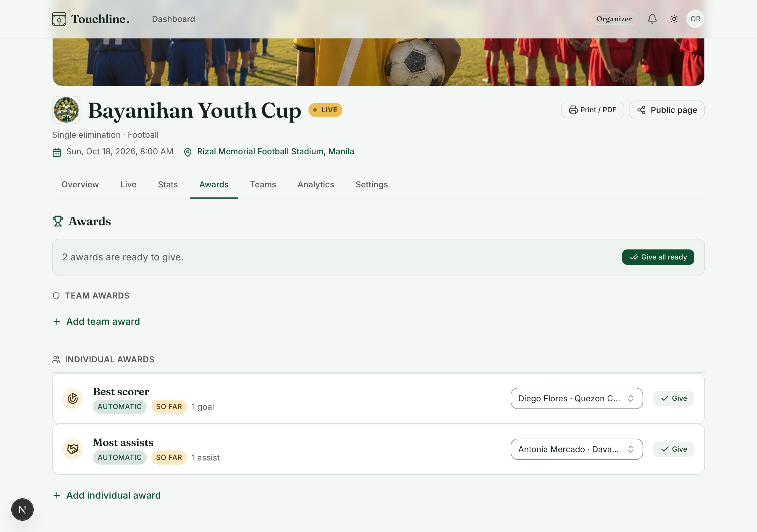Switch to the Settings tab
Screen dimensions: 757x532
[372, 185]
